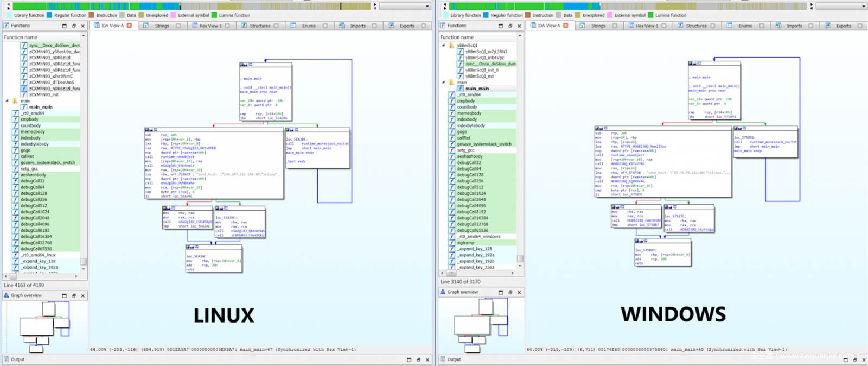Open the navigation band dropdown in the Windows-side IDA
Screen dimensions: 868x366
click(864, 6)
